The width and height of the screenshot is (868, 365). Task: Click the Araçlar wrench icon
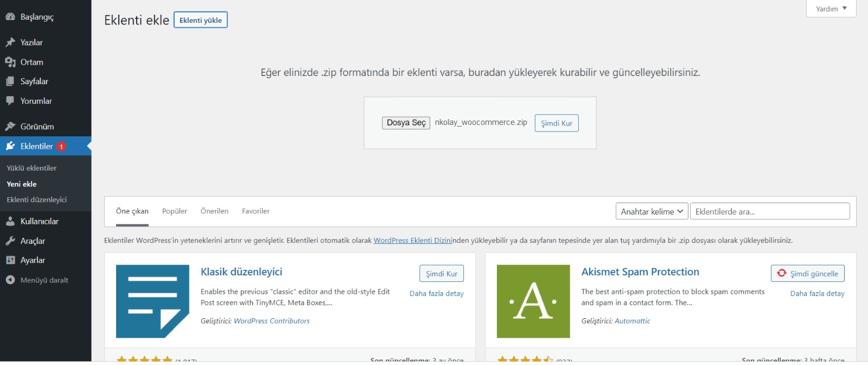pos(10,241)
